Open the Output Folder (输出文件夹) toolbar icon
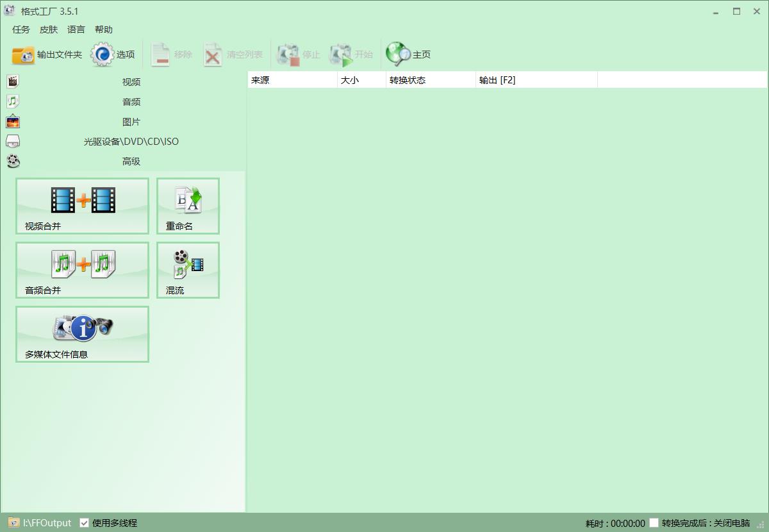 [24, 55]
